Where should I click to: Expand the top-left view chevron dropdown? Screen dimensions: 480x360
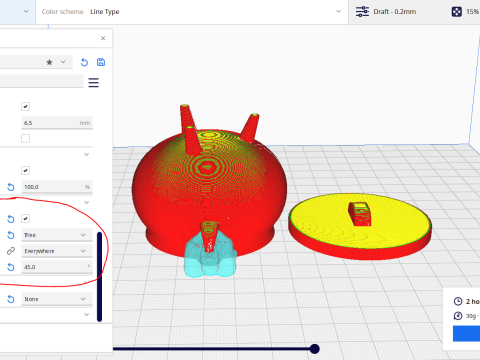[x=26, y=11]
